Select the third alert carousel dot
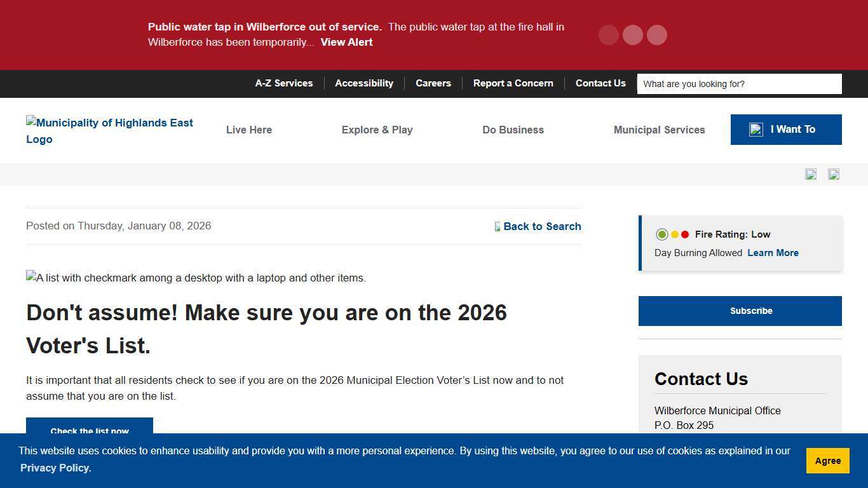 (x=656, y=35)
